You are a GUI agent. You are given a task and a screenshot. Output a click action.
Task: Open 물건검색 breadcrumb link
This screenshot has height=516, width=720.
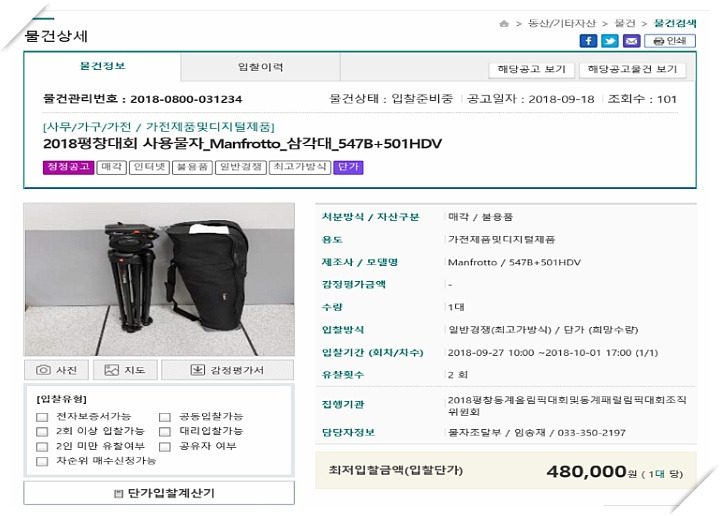(675, 23)
